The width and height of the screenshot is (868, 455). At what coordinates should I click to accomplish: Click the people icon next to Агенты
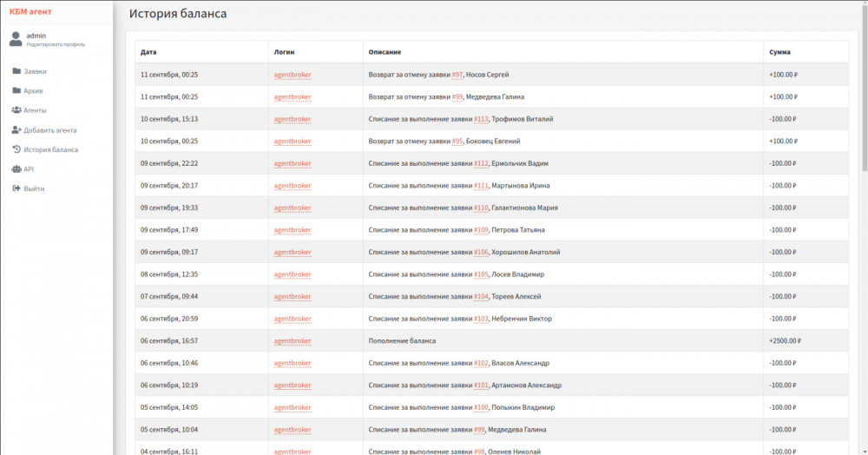pos(16,110)
